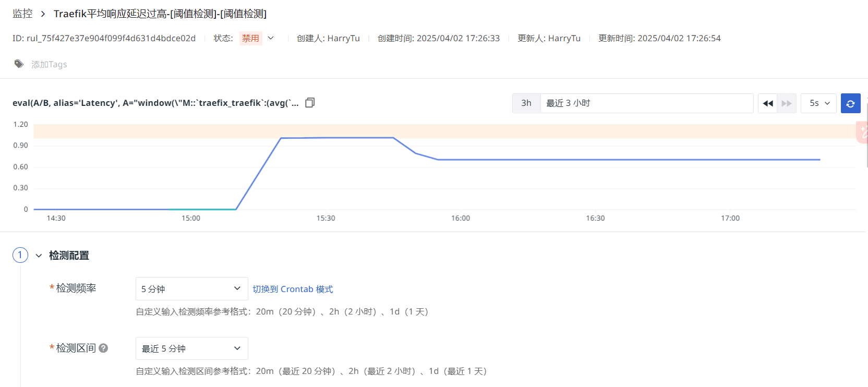Click the 15:30 axis label on chart

[325, 218]
